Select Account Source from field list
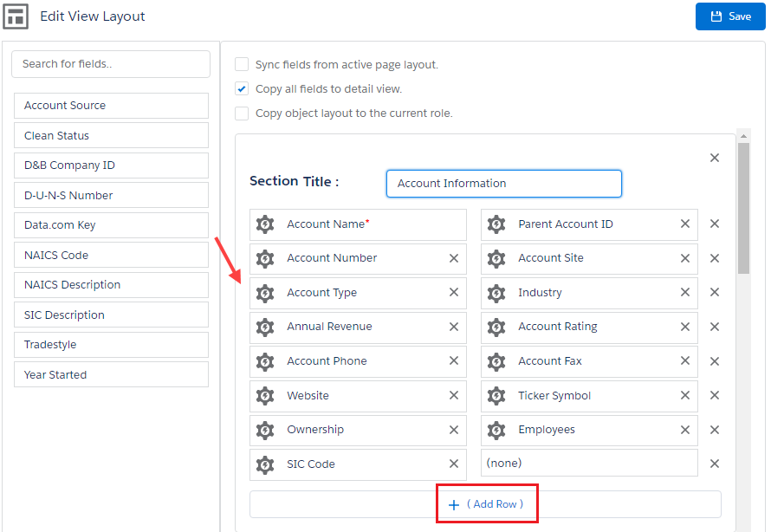This screenshot has width=771, height=532. click(111, 106)
